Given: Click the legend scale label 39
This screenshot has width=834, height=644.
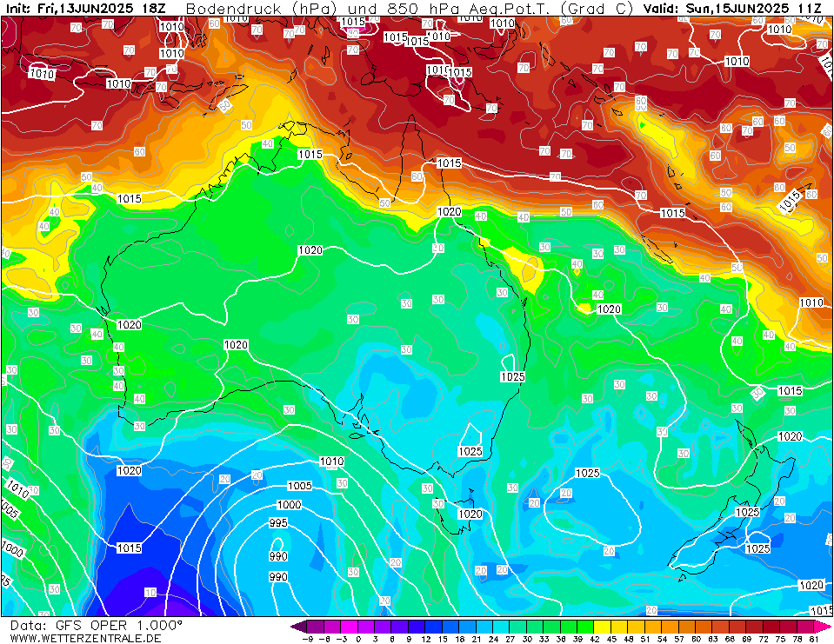Looking at the screenshot, I should click(577, 639).
